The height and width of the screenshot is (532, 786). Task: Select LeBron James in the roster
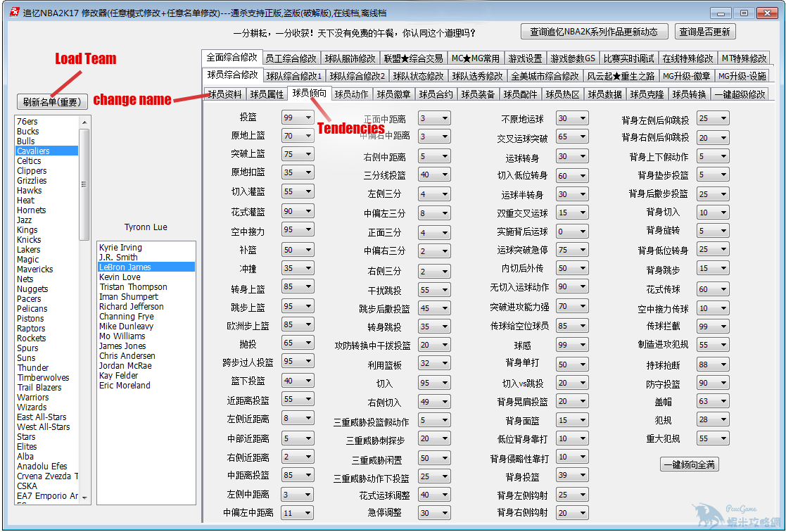[146, 267]
